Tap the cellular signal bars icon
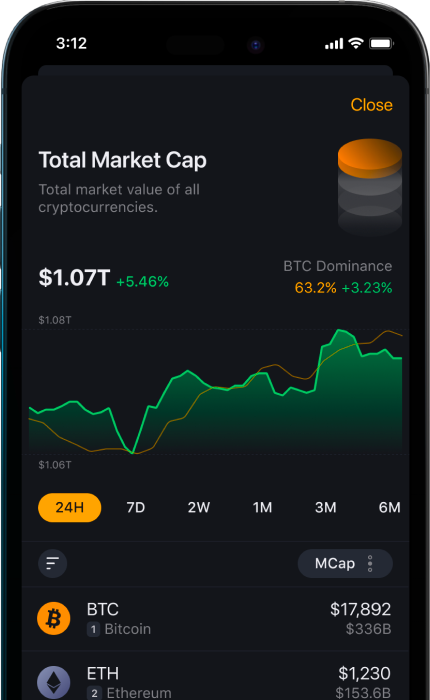The height and width of the screenshot is (700, 430). 334,44
